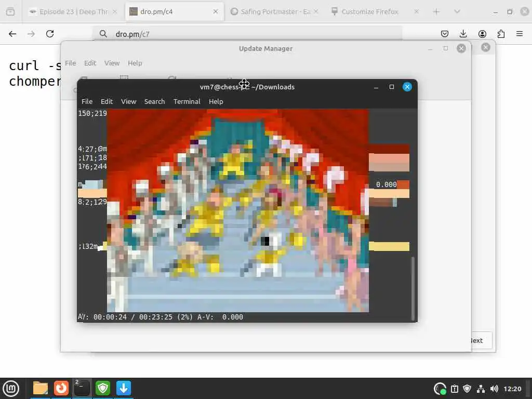Open Update Manager View menu
This screenshot has width=532, height=399.
coord(112,63)
